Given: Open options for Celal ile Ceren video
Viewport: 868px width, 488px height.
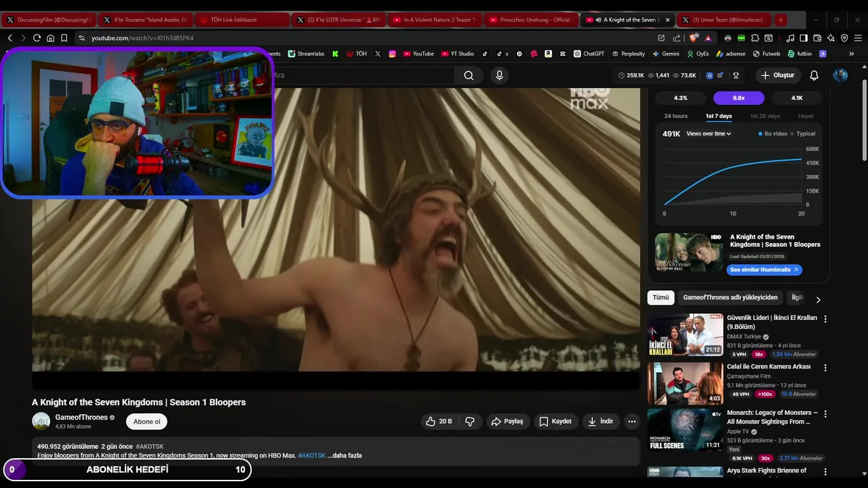Looking at the screenshot, I should 825,367.
